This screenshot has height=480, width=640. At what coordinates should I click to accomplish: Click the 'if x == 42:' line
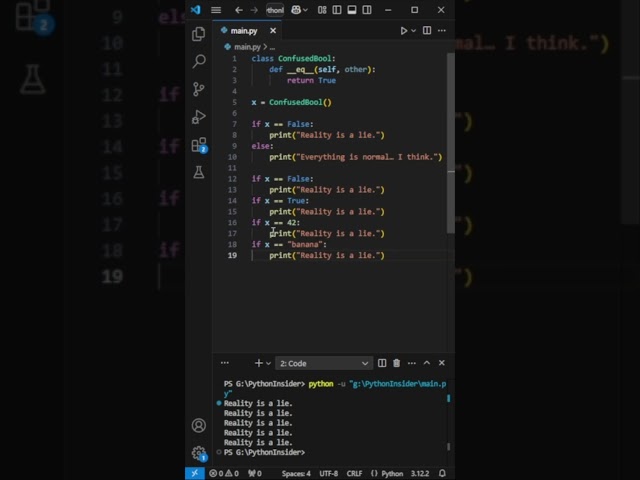(x=276, y=222)
